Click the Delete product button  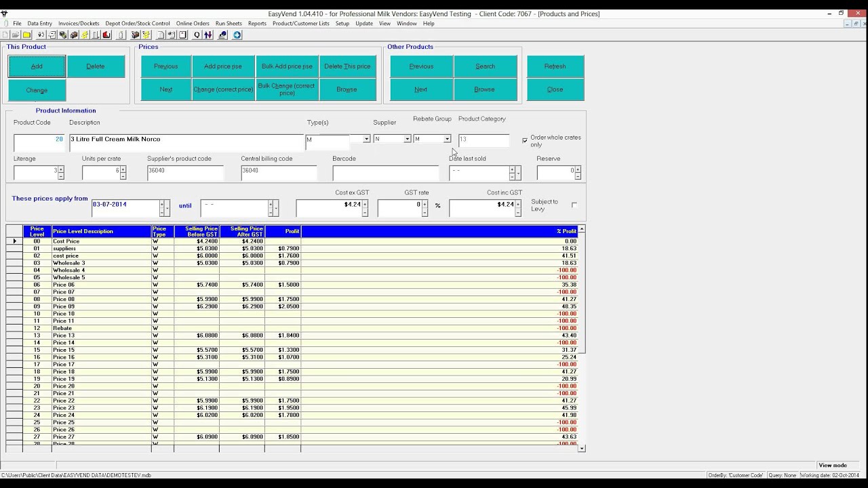click(x=96, y=66)
